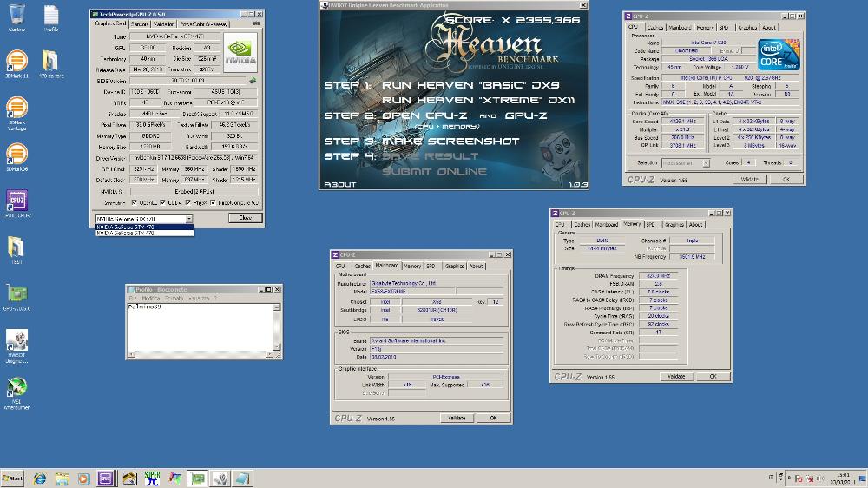The height and width of the screenshot is (488, 868).
Task: Click Validate in the CPU-Z processor window
Action: (750, 180)
